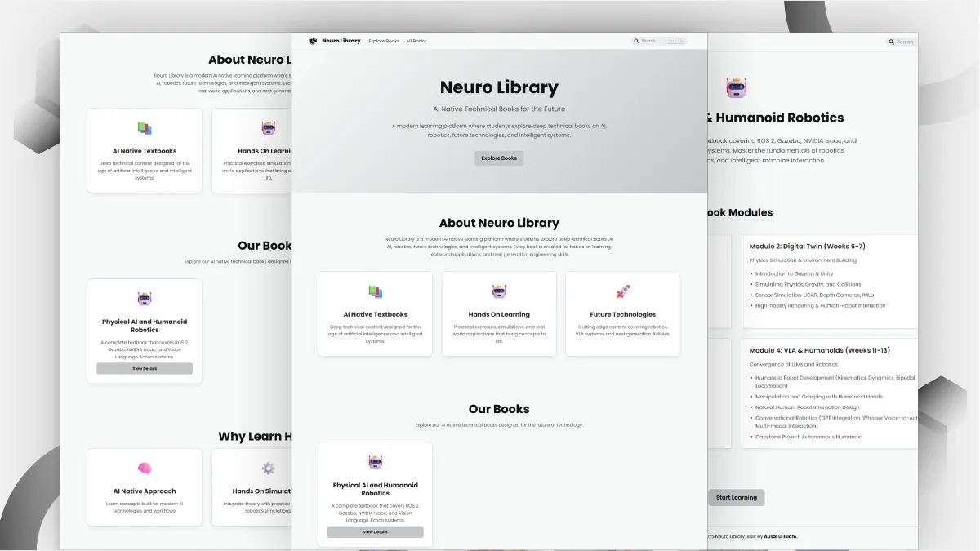Click robot icon on left window Hands On Learning card
Viewport: 980px width, 551px height.
click(268, 128)
